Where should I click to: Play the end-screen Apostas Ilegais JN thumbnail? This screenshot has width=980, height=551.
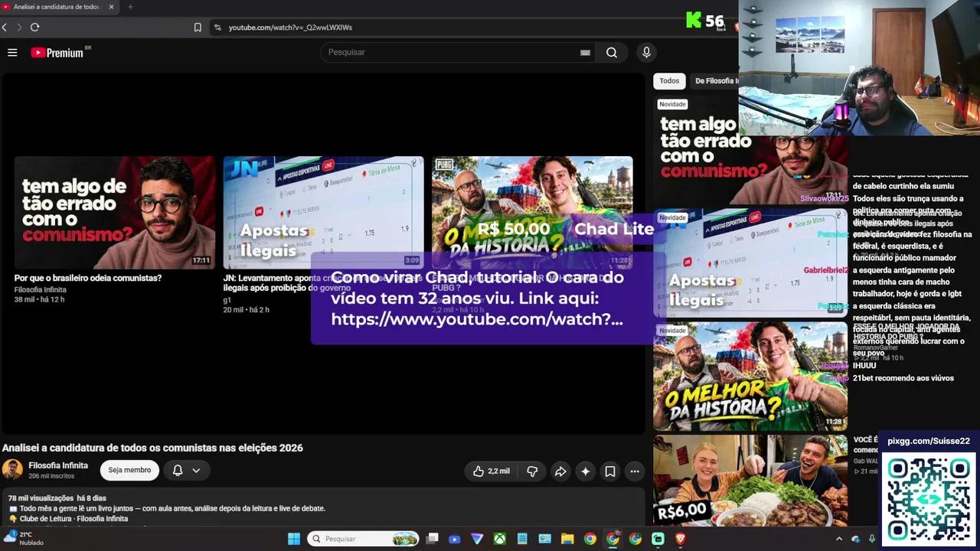(323, 213)
